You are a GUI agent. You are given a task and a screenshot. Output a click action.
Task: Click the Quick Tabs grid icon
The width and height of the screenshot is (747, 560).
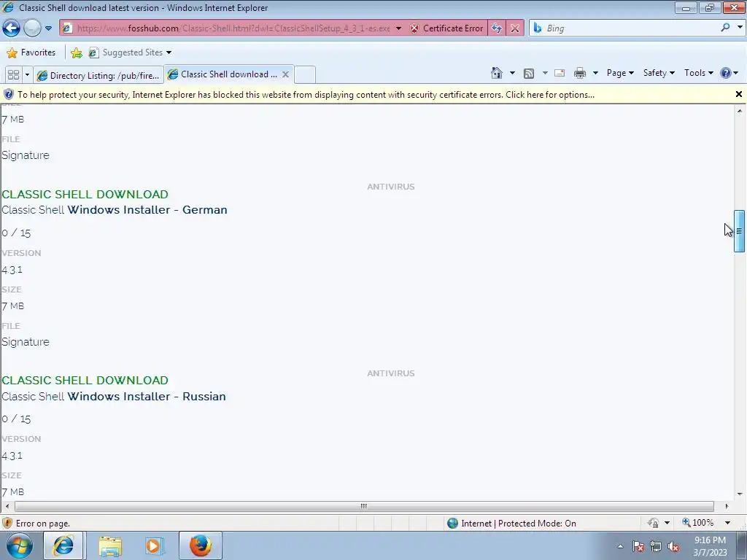click(14, 75)
